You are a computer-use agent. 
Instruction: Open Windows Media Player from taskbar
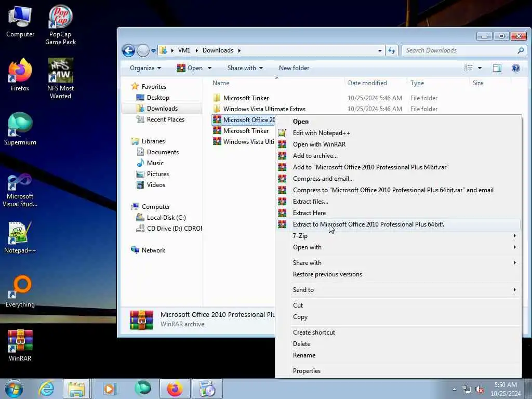109,389
